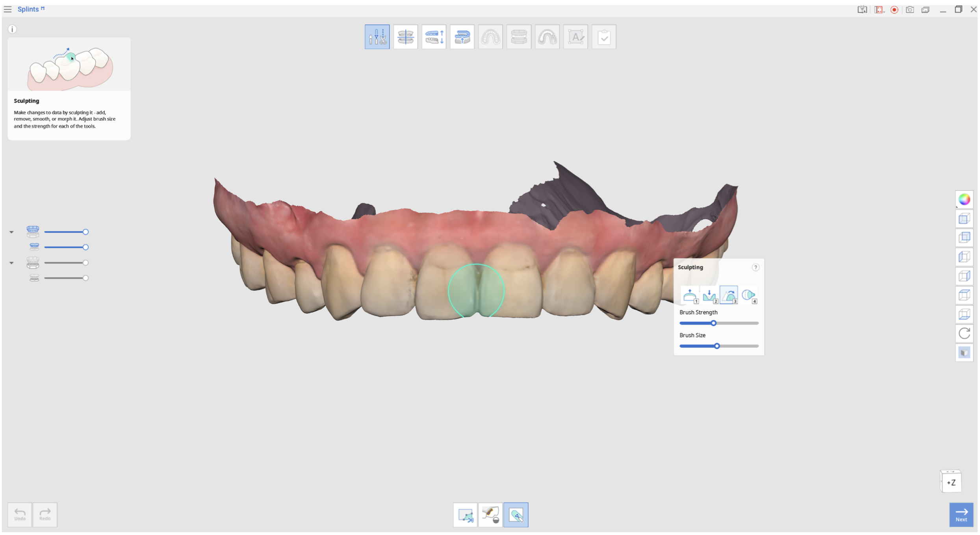Toggle visibility of upper jaw group icon
This screenshot has height=535, width=980.
[x=33, y=232]
